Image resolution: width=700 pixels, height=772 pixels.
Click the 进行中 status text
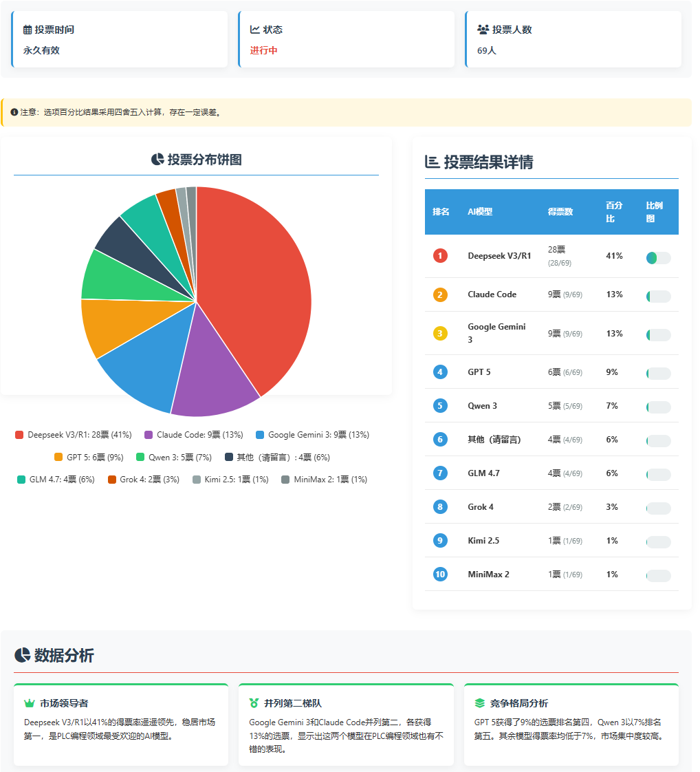point(263,50)
